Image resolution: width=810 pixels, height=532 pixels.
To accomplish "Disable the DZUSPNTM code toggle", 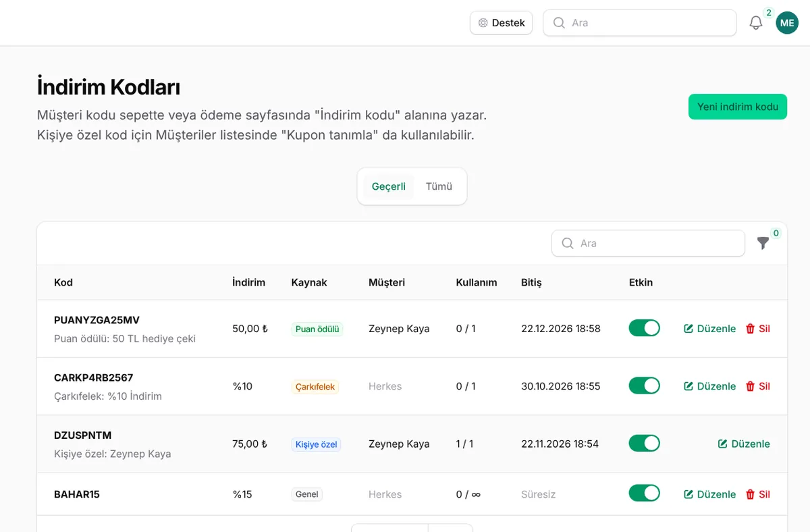I will coord(645,443).
